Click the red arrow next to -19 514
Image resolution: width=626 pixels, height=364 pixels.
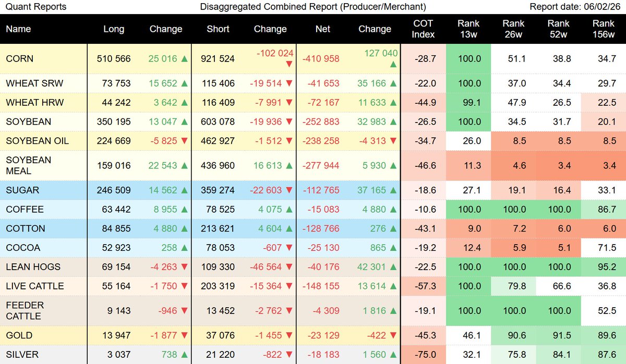289,83
